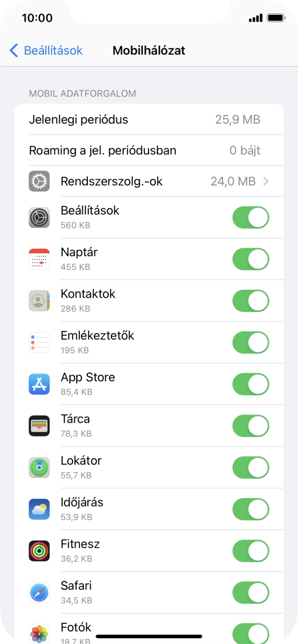This screenshot has width=298, height=644.
Task: Select the Lokátor icon
Action: [x=39, y=467]
